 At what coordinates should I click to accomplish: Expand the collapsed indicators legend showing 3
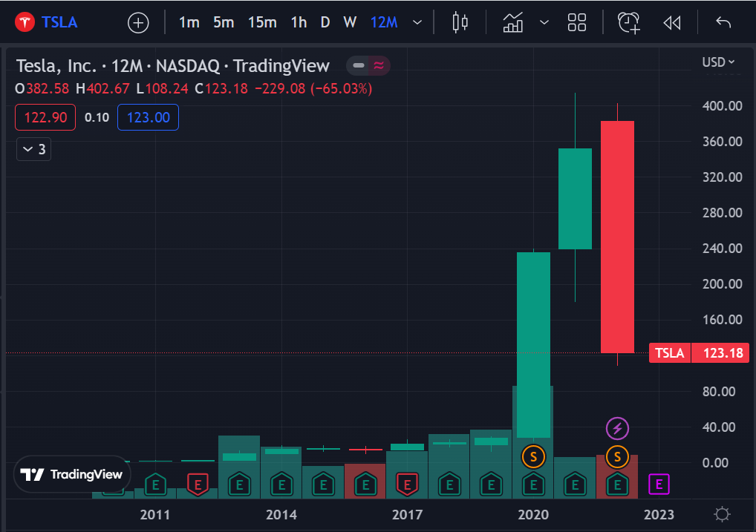(x=33, y=149)
